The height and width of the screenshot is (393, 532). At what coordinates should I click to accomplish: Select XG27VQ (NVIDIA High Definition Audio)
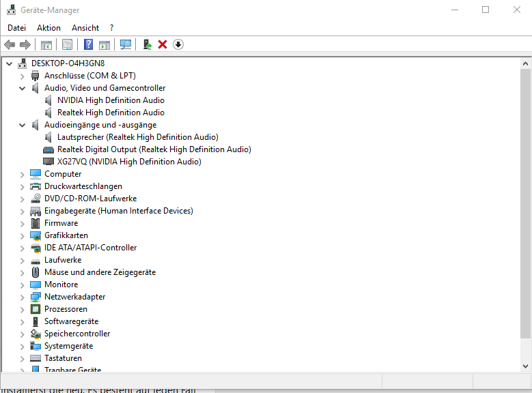tap(129, 162)
